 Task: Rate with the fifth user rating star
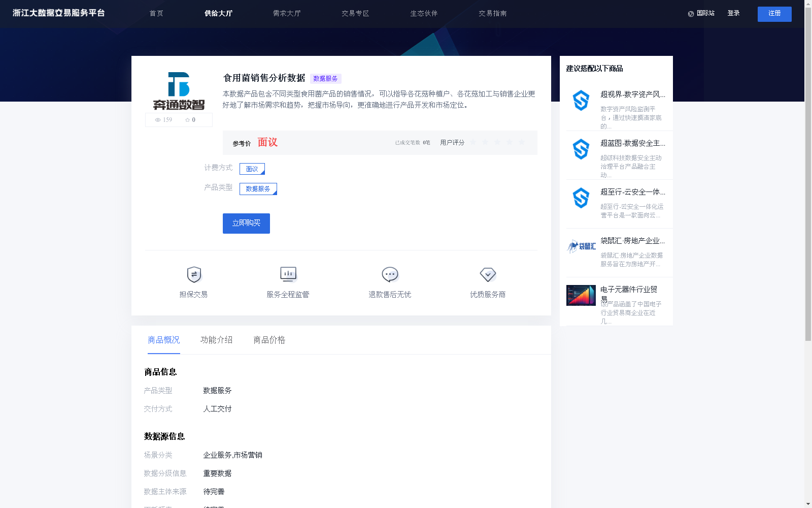click(x=522, y=142)
